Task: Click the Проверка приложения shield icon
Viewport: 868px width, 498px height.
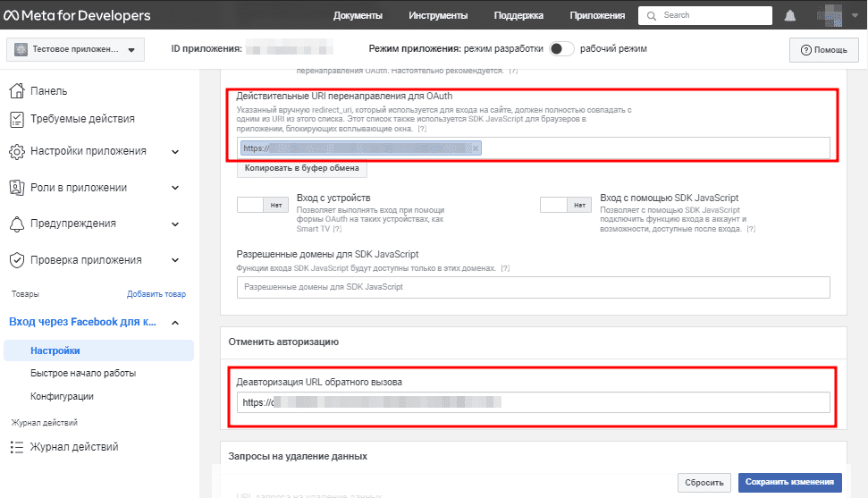Action: [x=17, y=260]
